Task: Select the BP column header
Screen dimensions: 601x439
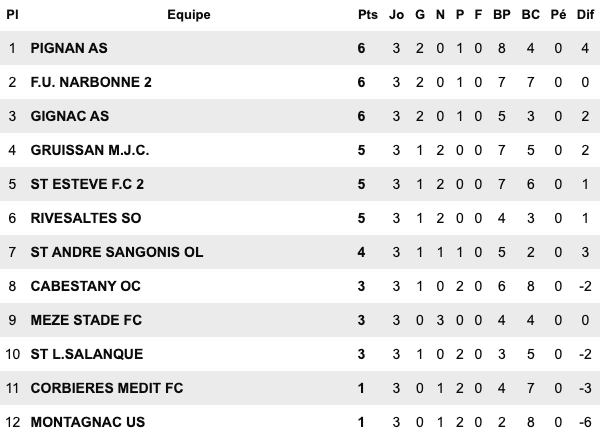Action: coord(501,15)
